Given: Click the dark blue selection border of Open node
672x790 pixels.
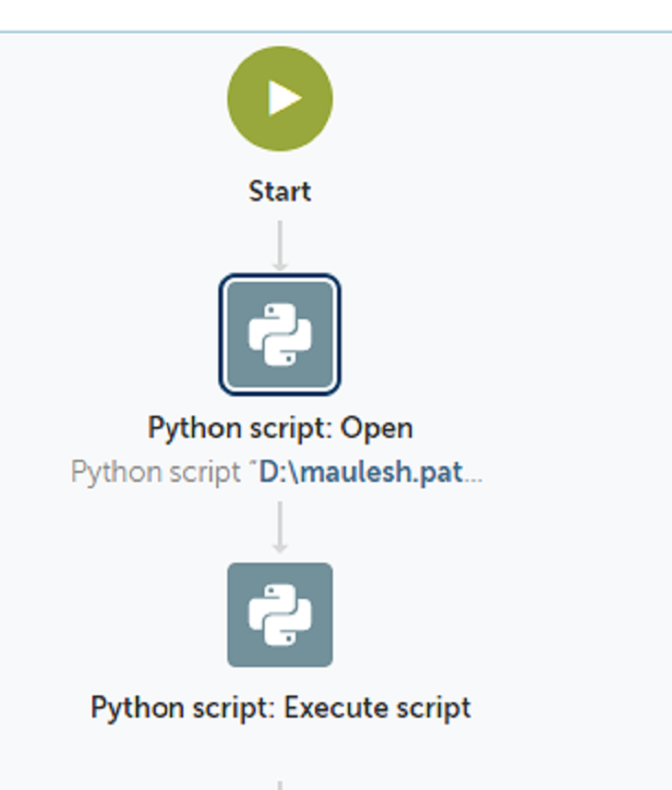Looking at the screenshot, I should click(x=220, y=335).
